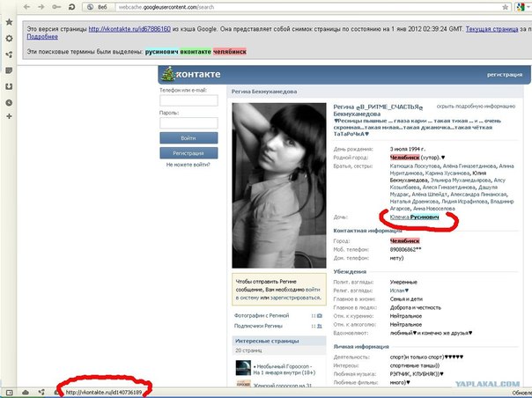
Task: Click the 'Не можете войти?' link
Action: [188, 165]
